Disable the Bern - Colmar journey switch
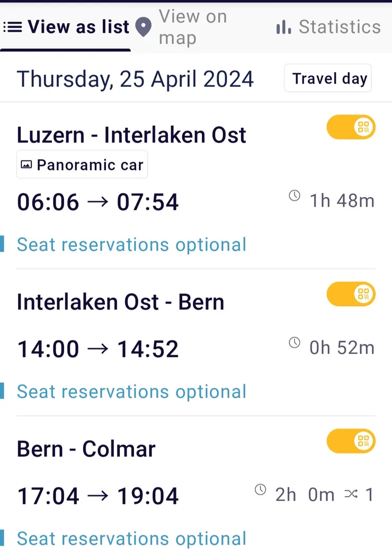Image resolution: width=392 pixels, height=560 pixels. [x=351, y=441]
